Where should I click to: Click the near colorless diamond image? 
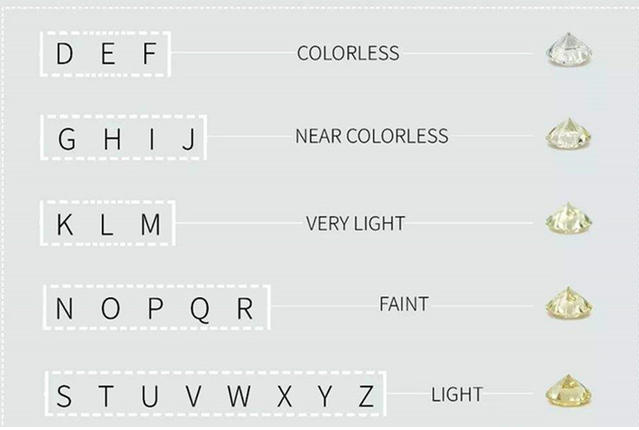(x=567, y=136)
